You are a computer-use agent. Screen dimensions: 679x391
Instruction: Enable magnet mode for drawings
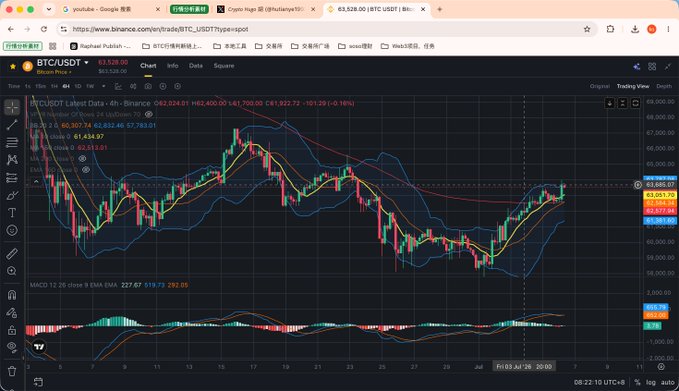click(12, 295)
